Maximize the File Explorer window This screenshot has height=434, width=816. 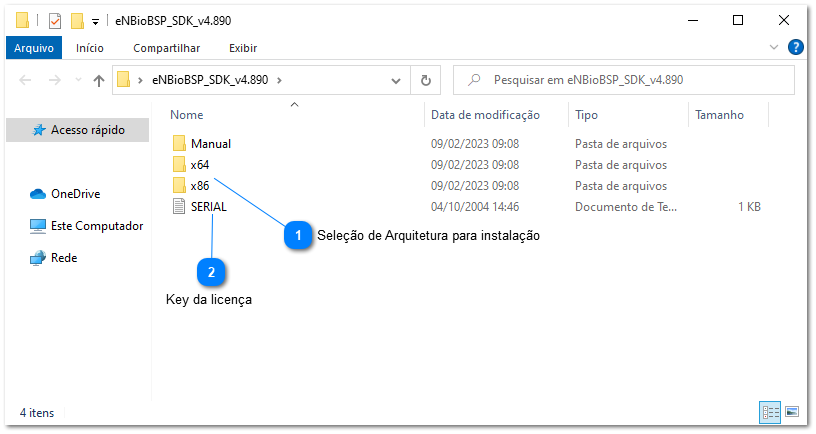click(x=738, y=20)
